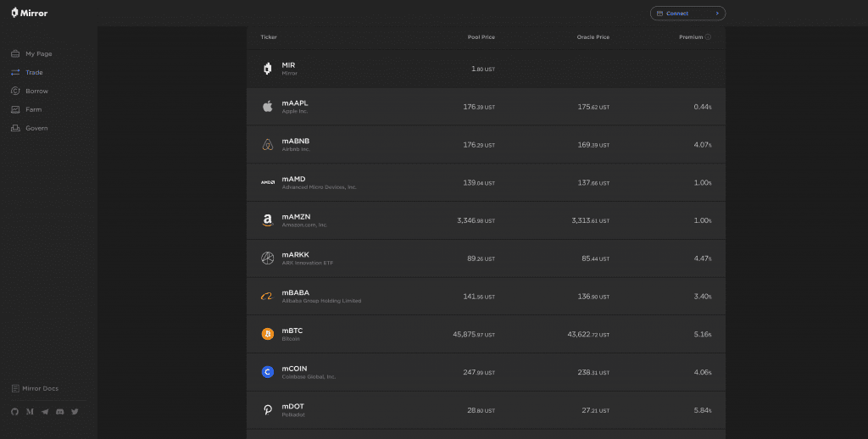The image size is (868, 439).
Task: Click the Premium info icon
Action: pos(708,37)
